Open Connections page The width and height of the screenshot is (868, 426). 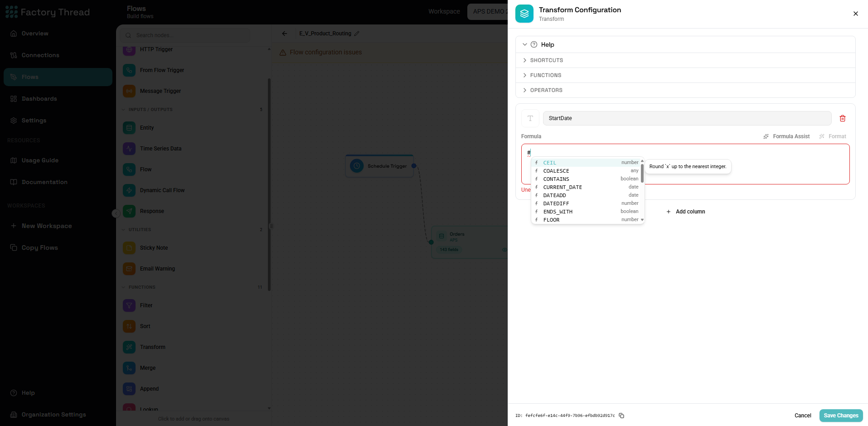coord(58,55)
